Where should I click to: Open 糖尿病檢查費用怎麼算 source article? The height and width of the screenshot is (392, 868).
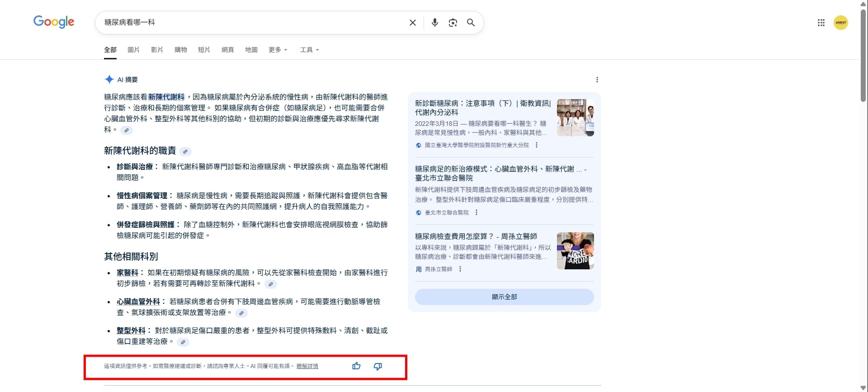pos(476,236)
